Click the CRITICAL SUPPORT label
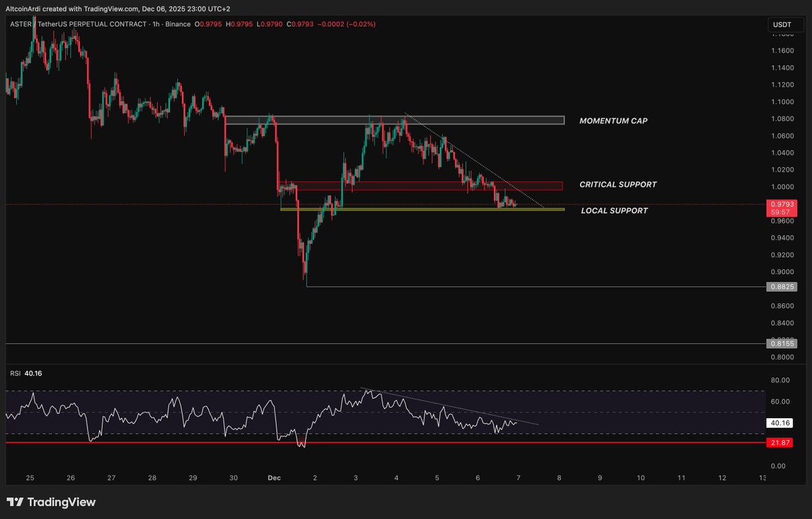The image size is (812, 519). [x=618, y=185]
